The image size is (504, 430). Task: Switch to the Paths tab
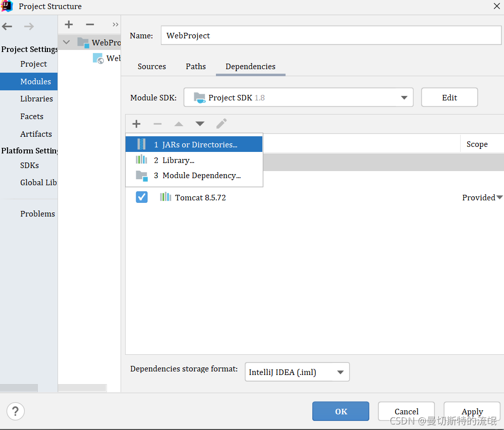pyautogui.click(x=196, y=66)
